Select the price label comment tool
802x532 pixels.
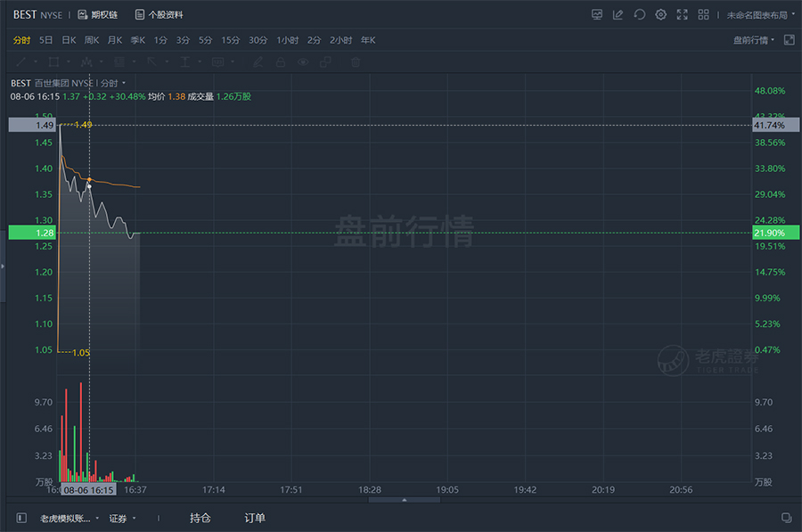coord(217,62)
